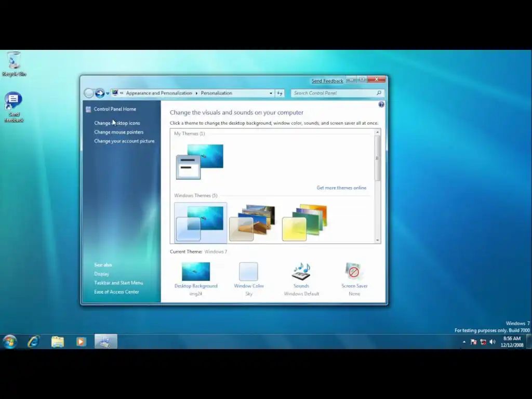Click the Appearance and Personalization breadcrumb
This screenshot has width=532, height=399.
tap(159, 93)
